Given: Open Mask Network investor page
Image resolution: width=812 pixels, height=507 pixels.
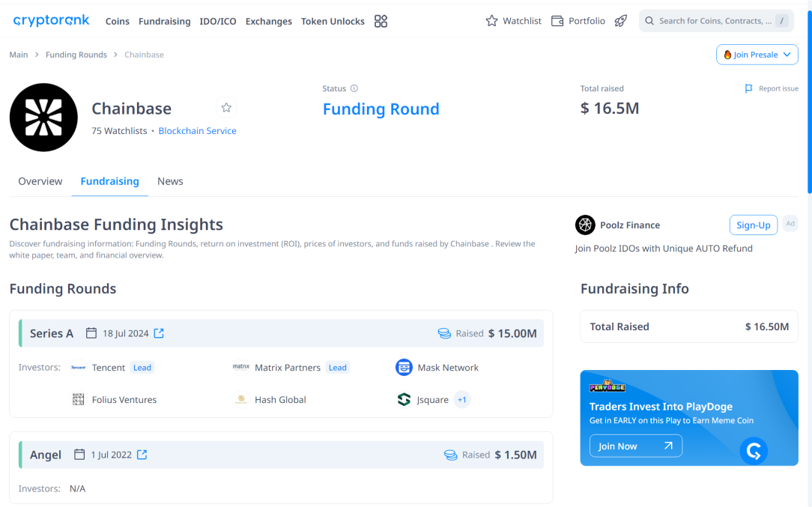Looking at the screenshot, I should click(x=448, y=368).
